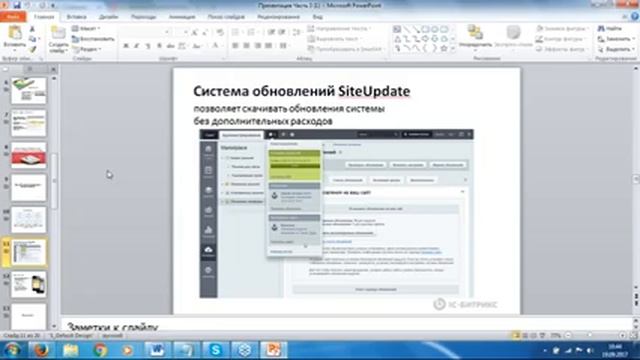Screen dimensions: 640x360
Task: Open the Shape Outline dropdown
Action: pyautogui.click(x=561, y=39)
